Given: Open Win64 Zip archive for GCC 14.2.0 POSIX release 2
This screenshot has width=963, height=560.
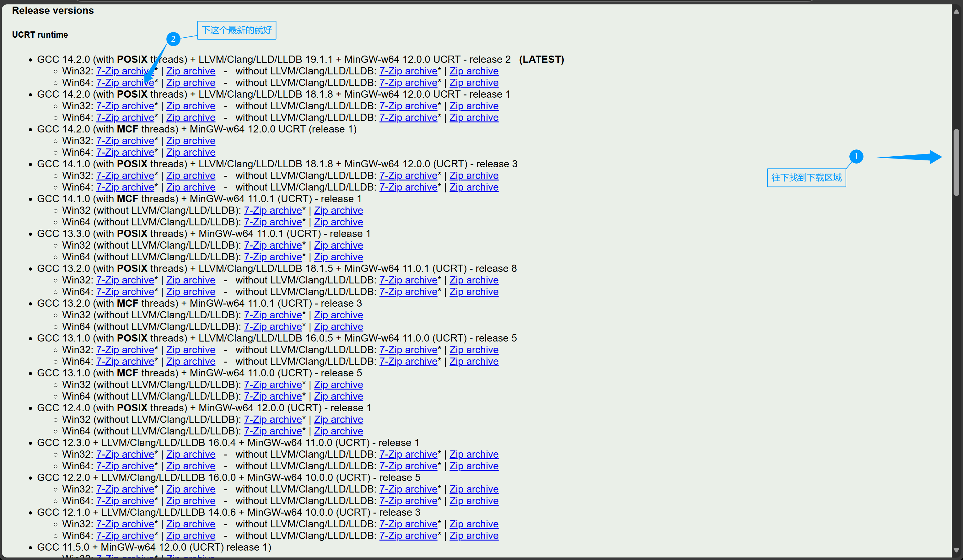Looking at the screenshot, I should (191, 83).
